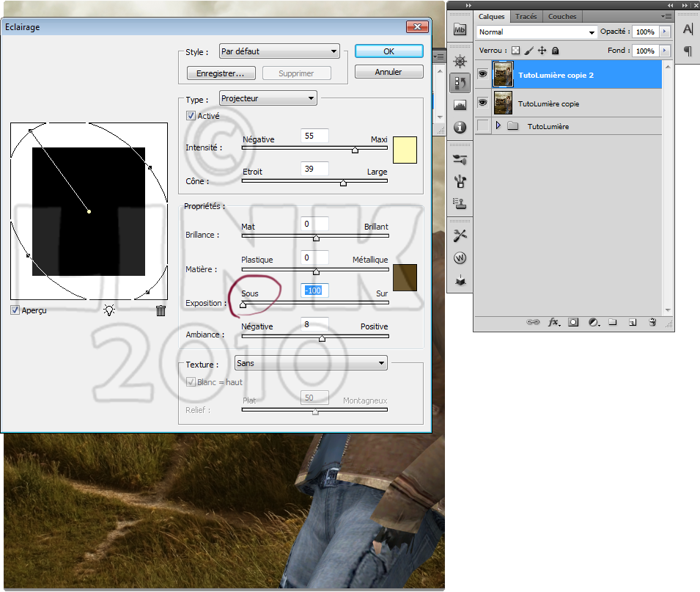The width and height of the screenshot is (700, 592).
Task: Open the Histogram panel icon
Action: (x=460, y=105)
